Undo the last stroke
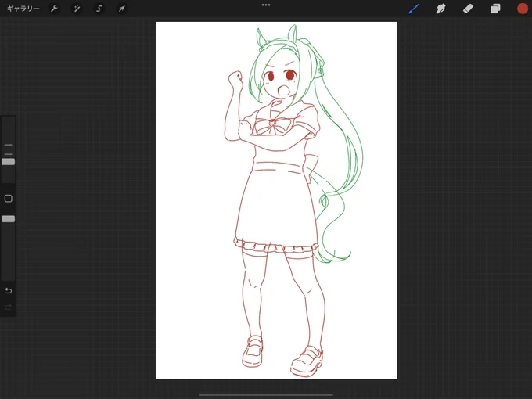Image resolution: width=532 pixels, height=399 pixels. point(8,291)
